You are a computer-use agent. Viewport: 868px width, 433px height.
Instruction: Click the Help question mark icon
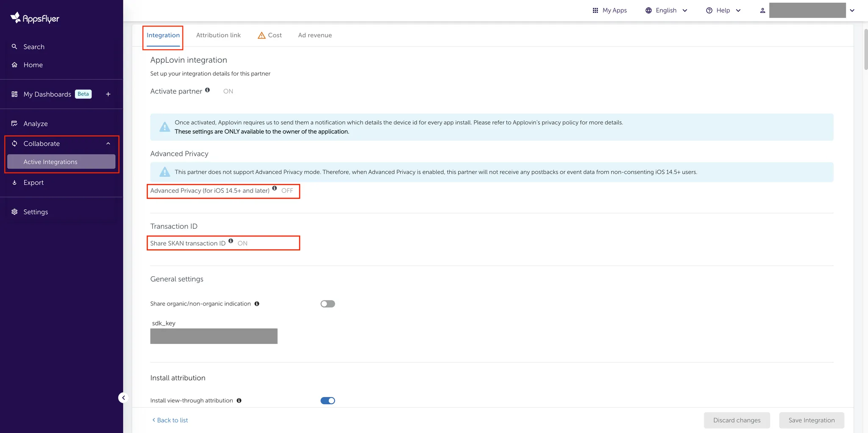(709, 10)
